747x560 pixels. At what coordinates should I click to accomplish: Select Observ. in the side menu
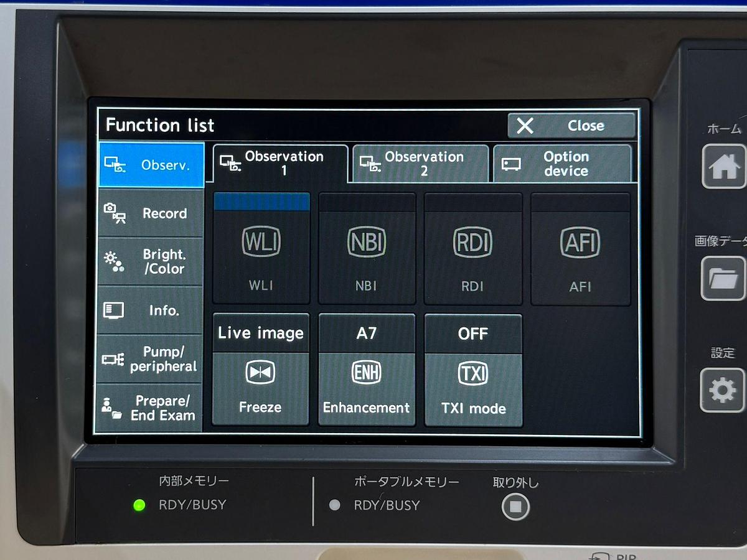point(151,166)
